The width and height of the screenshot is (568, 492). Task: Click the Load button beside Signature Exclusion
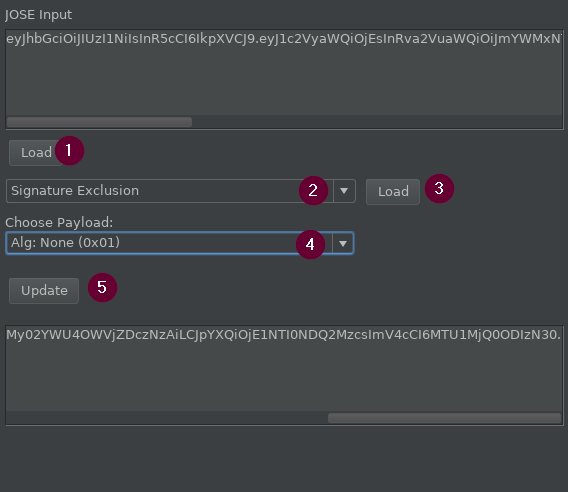393,192
